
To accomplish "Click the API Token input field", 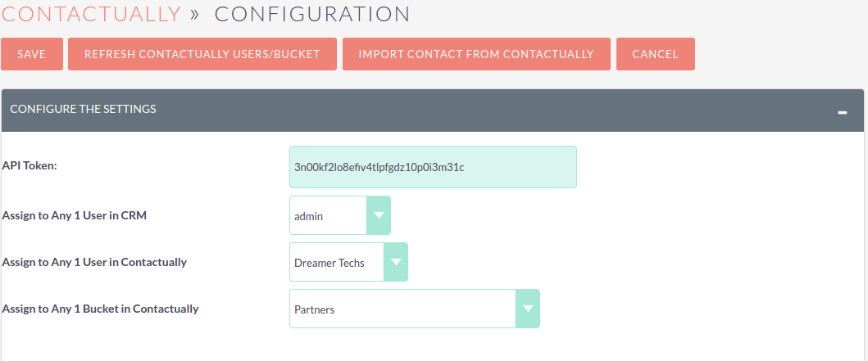I will click(x=433, y=167).
